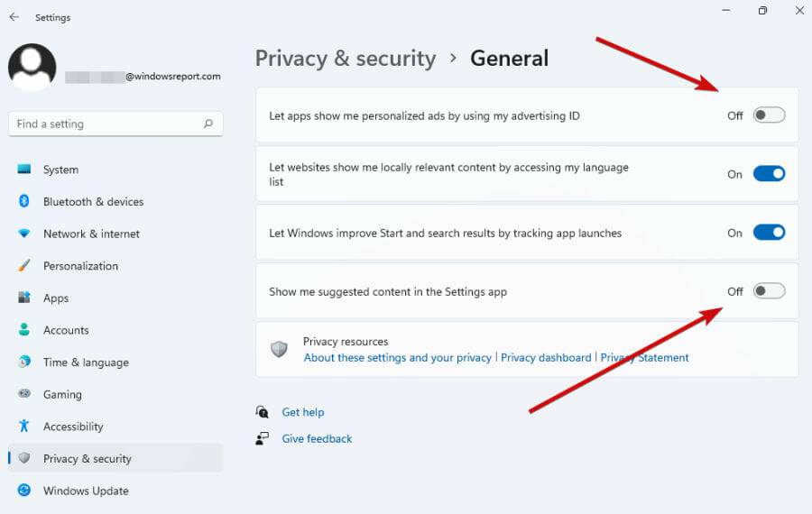
Task: Navigate to Accounts in the sidebar
Action: tap(66, 330)
